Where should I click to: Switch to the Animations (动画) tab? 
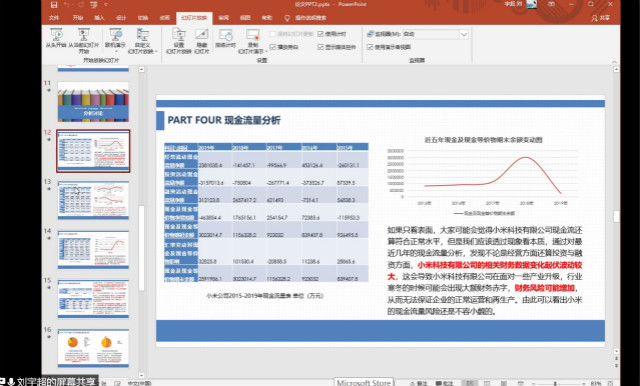[x=164, y=18]
